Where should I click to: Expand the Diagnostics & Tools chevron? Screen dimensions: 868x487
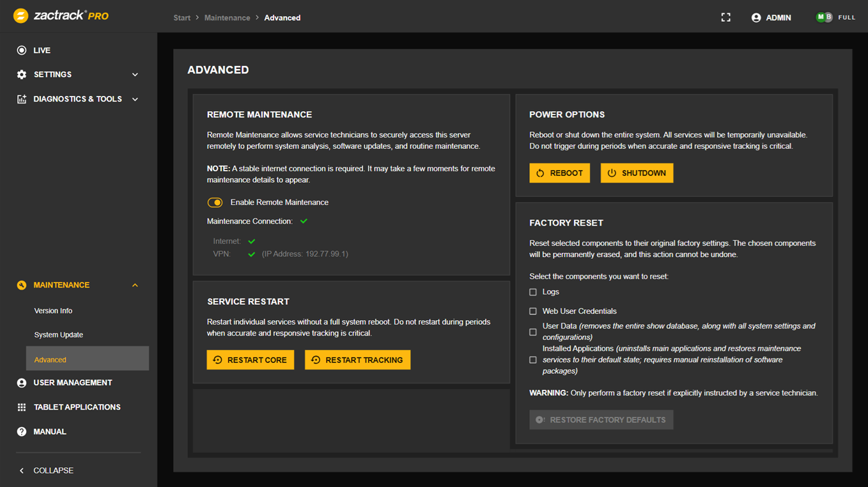click(135, 99)
